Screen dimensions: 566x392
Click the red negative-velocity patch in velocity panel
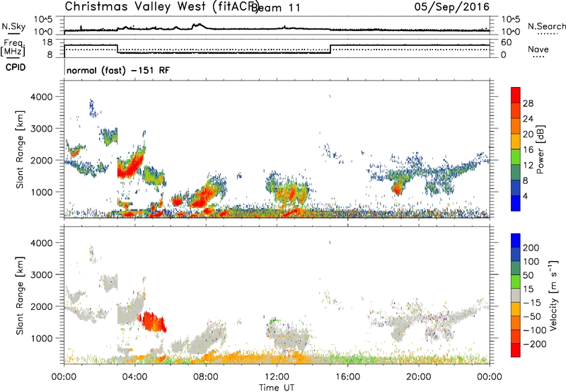[x=152, y=322]
